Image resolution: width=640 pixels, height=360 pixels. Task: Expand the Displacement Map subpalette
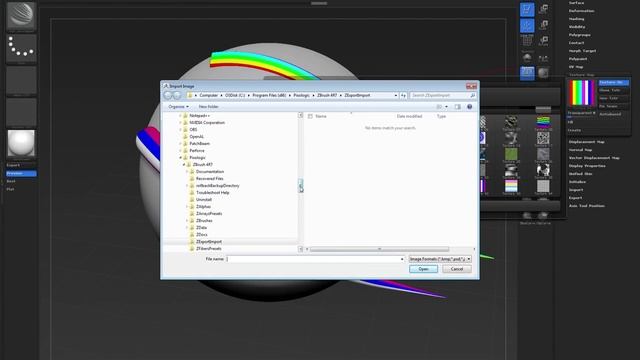tap(587, 142)
